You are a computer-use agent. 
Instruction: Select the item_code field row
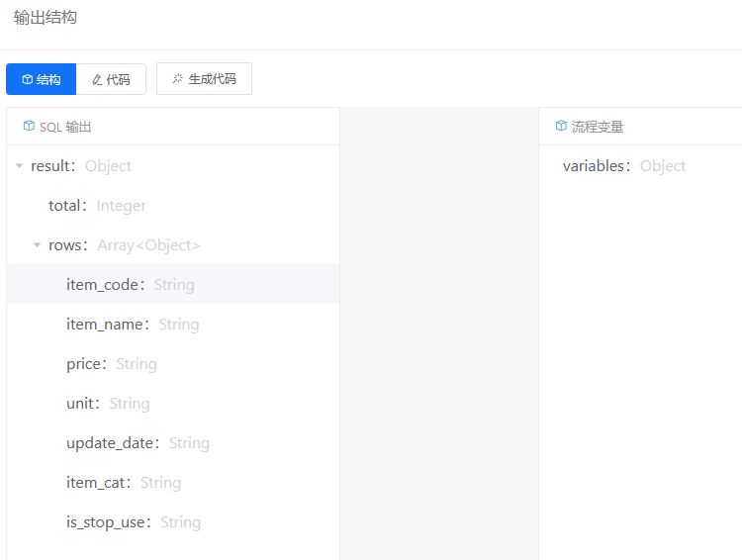pyautogui.click(x=130, y=285)
